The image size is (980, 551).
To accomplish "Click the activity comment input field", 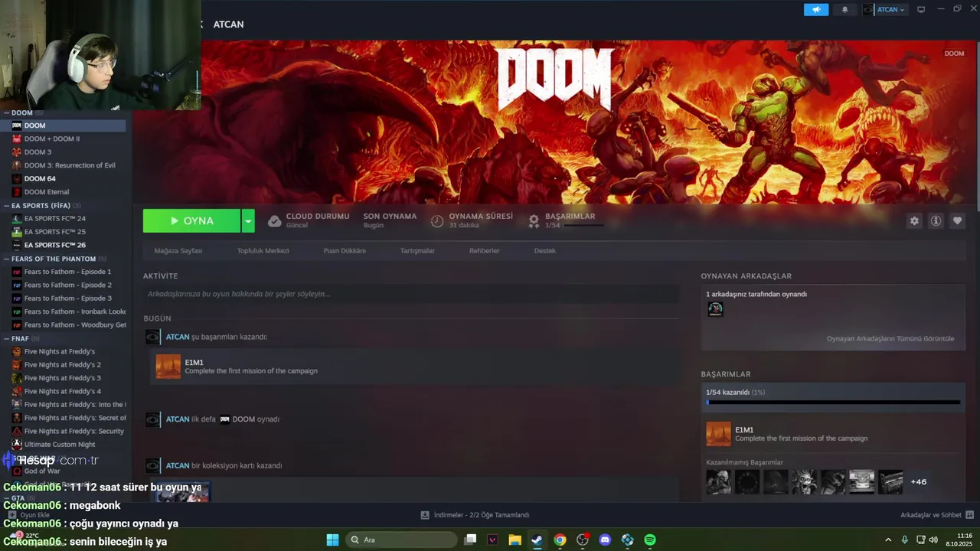I will click(x=411, y=294).
